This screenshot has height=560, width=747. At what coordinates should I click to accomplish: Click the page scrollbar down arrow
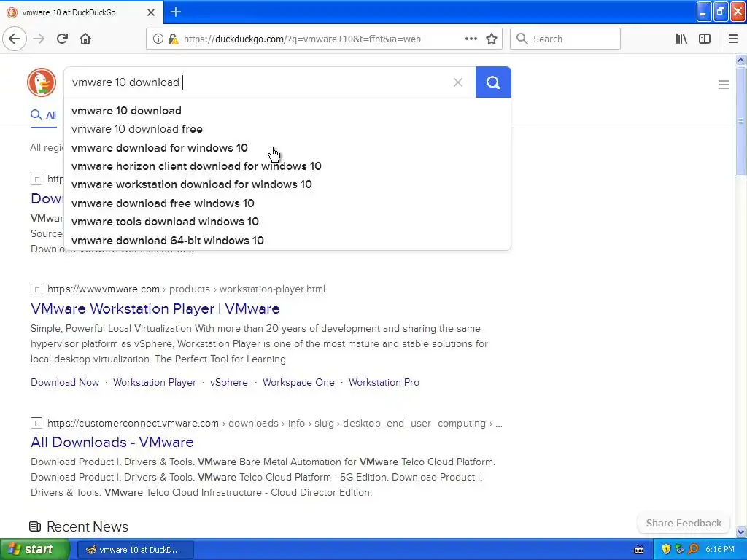pyautogui.click(x=740, y=532)
